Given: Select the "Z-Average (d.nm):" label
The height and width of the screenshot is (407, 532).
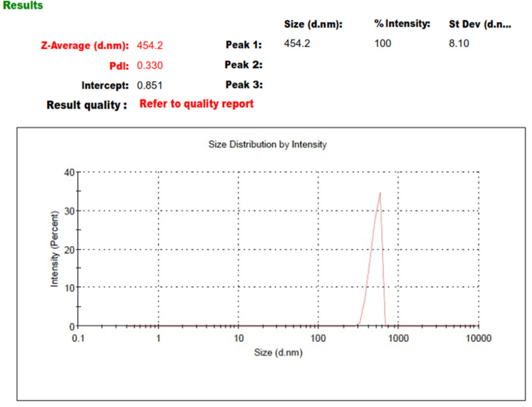Looking at the screenshot, I should [85, 46].
